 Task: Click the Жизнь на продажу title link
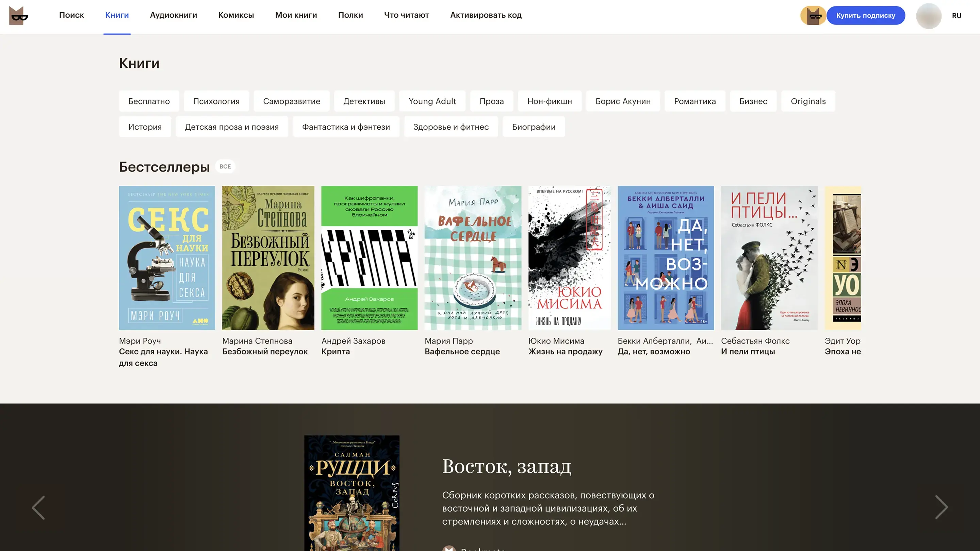tap(565, 351)
